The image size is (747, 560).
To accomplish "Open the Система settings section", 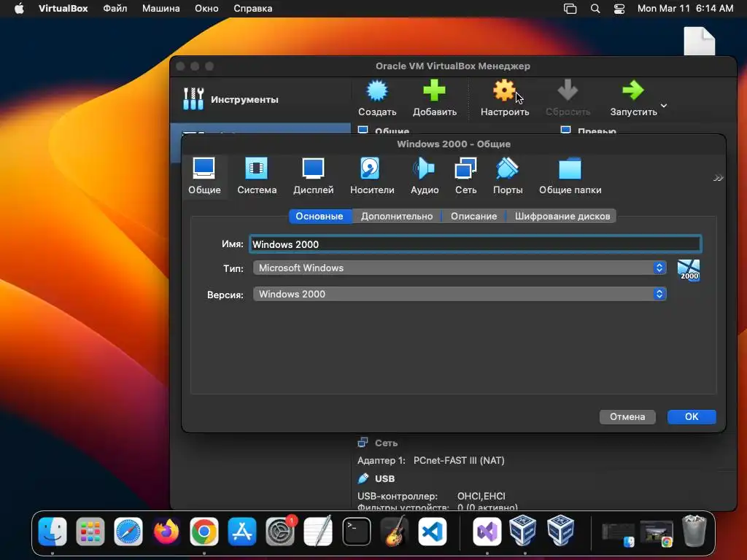I will coord(257,176).
